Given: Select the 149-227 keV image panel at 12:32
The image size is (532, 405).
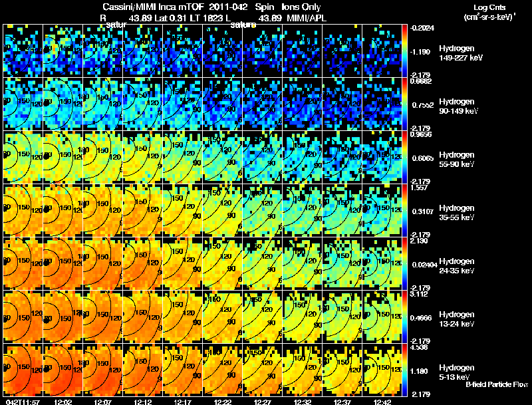Looking at the screenshot, I should (x=303, y=51).
